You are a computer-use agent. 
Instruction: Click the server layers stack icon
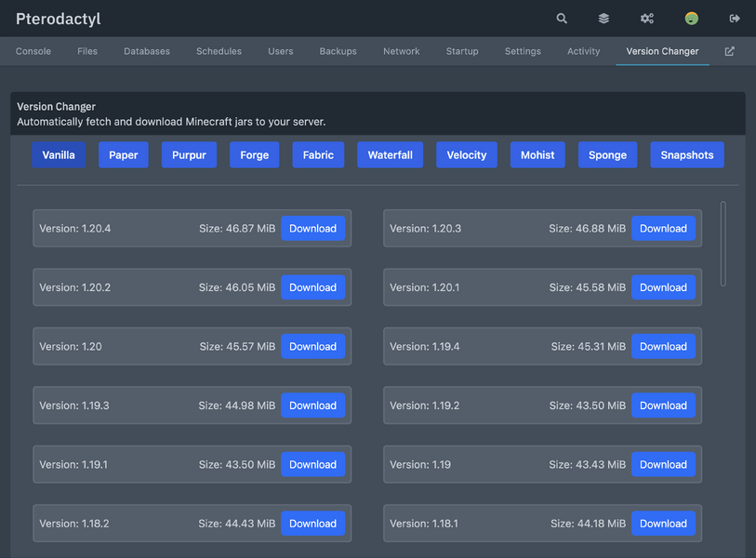click(x=603, y=19)
